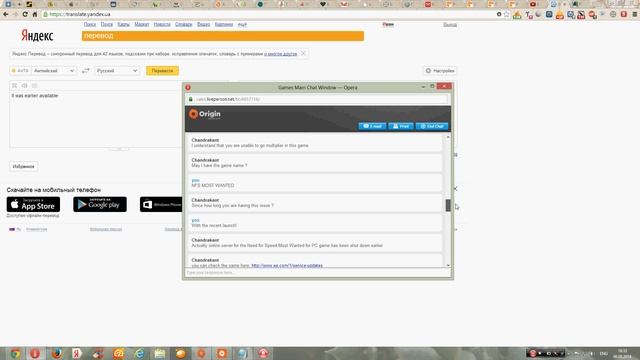The width and height of the screenshot is (640, 360).
Task: Click the orange перевод search field
Action: pos(223,36)
